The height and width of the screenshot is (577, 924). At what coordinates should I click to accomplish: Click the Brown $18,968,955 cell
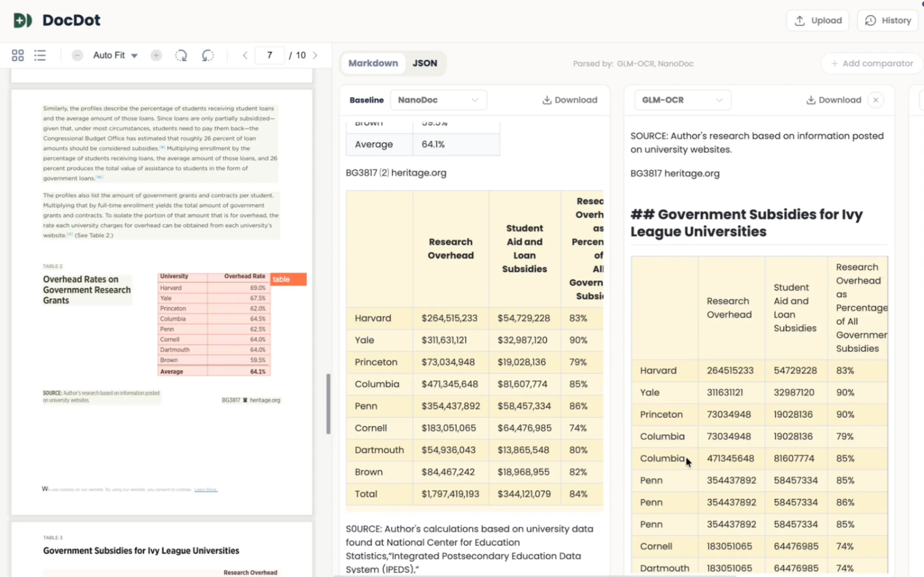coord(525,472)
